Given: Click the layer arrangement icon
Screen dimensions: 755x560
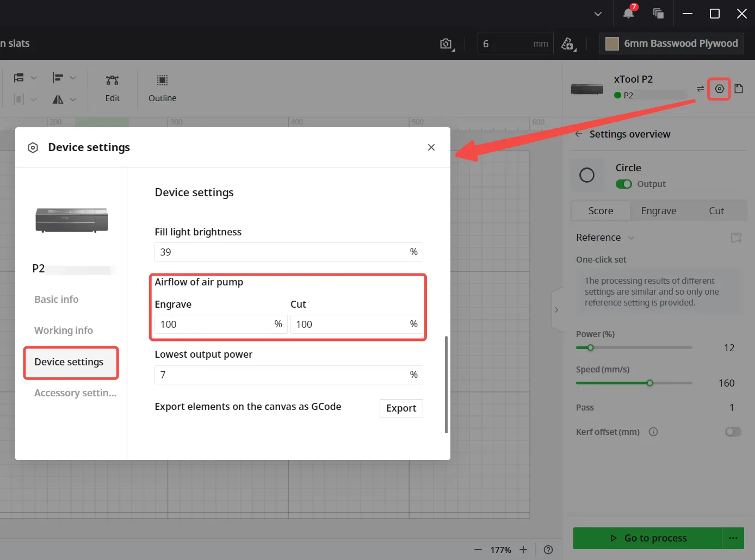Looking at the screenshot, I should point(19,78).
